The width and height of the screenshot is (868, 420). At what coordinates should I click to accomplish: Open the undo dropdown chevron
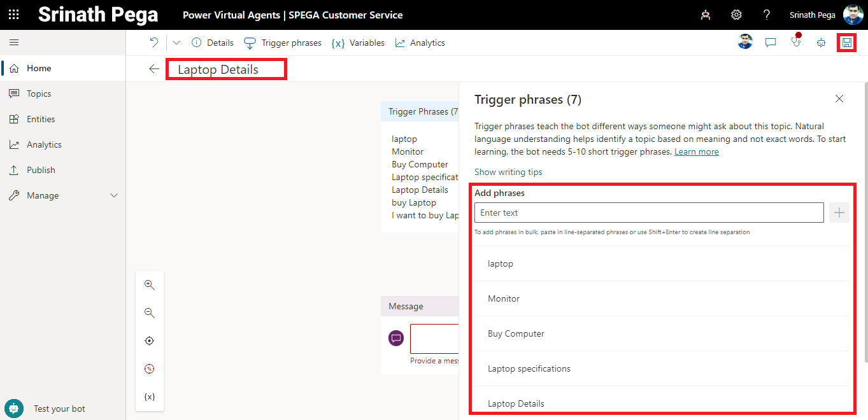(x=176, y=43)
